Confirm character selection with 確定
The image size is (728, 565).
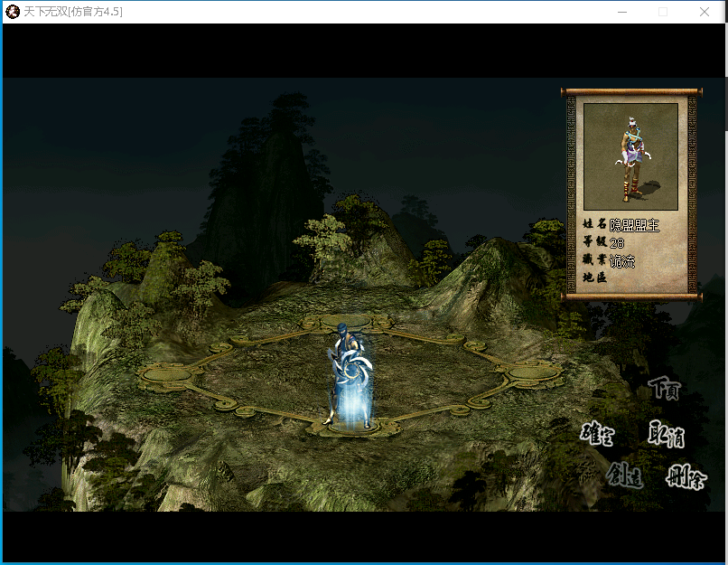click(597, 436)
